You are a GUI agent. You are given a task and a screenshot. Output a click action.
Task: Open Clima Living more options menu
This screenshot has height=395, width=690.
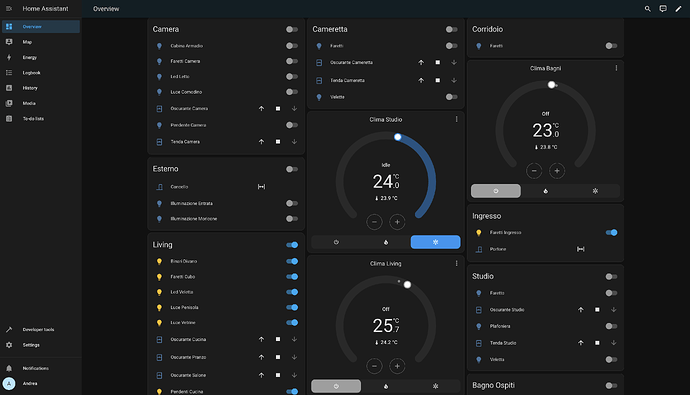(x=456, y=263)
